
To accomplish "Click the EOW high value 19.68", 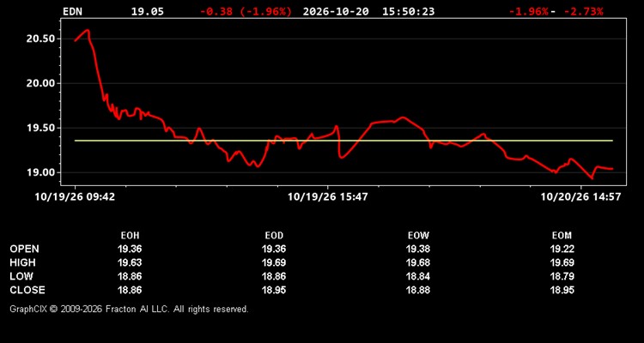I will point(418,262).
